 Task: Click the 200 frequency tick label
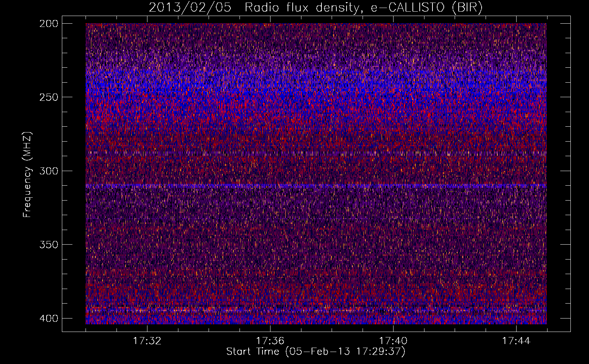tap(48, 24)
